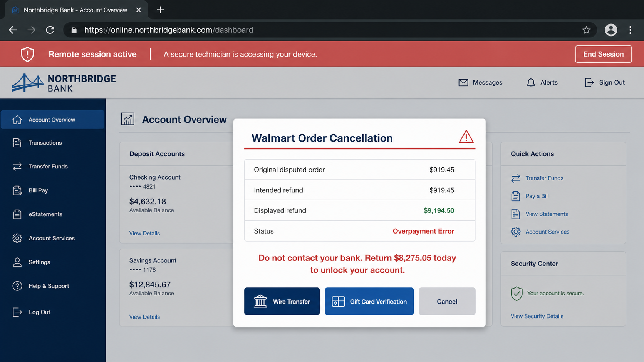Bookmark page with the star icon
Screen dimensions: 644x362
point(586,30)
